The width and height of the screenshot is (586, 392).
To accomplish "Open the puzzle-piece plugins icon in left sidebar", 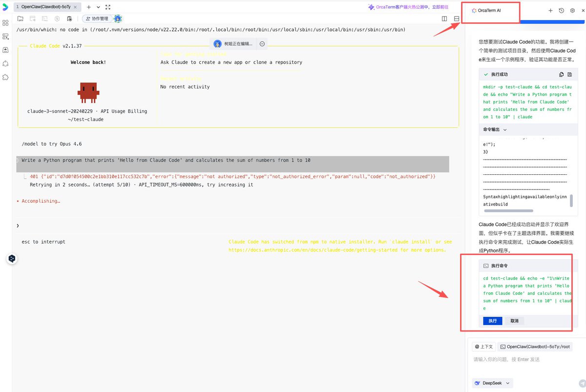I will coord(5,77).
